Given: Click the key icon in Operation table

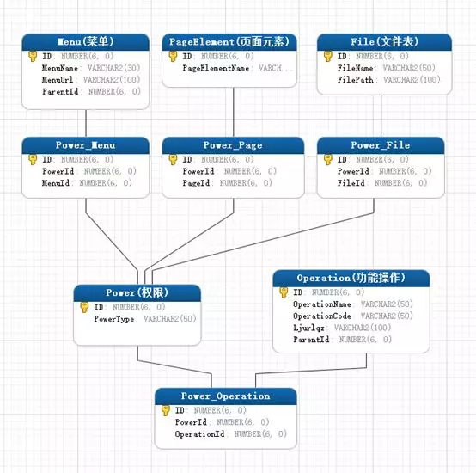Looking at the screenshot, I should 284,292.
